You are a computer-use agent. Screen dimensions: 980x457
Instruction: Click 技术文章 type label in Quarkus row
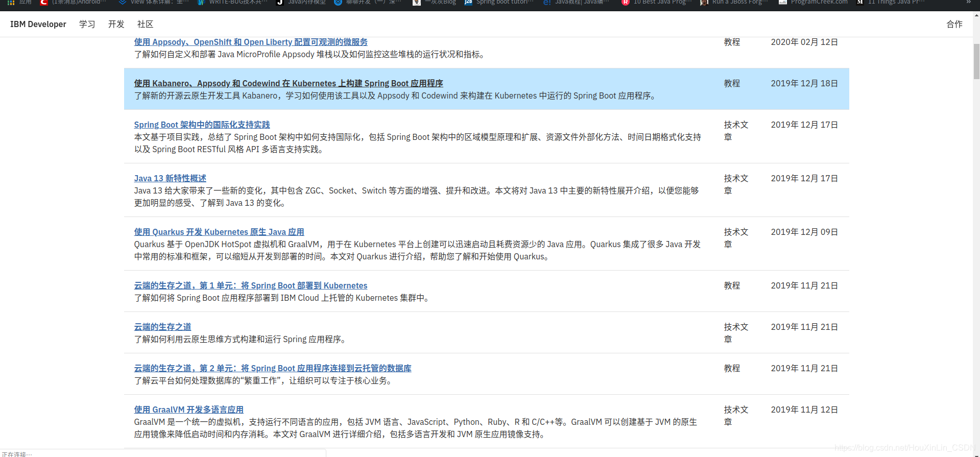point(736,238)
